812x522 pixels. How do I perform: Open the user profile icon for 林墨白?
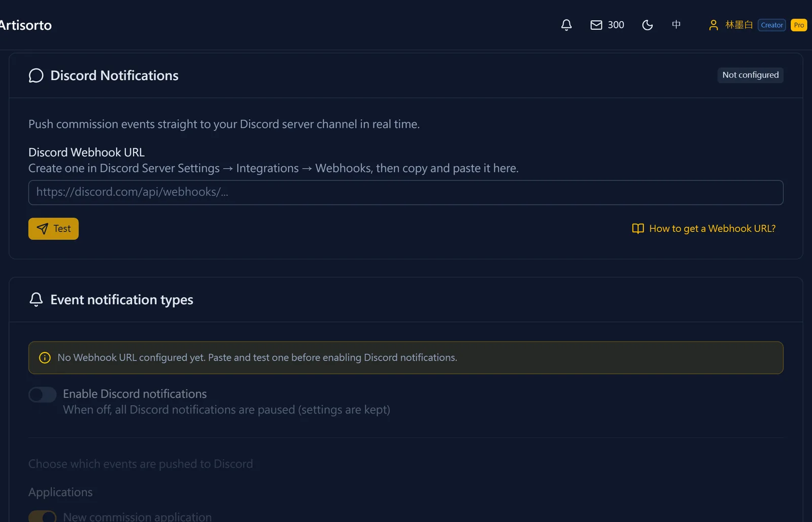point(713,25)
